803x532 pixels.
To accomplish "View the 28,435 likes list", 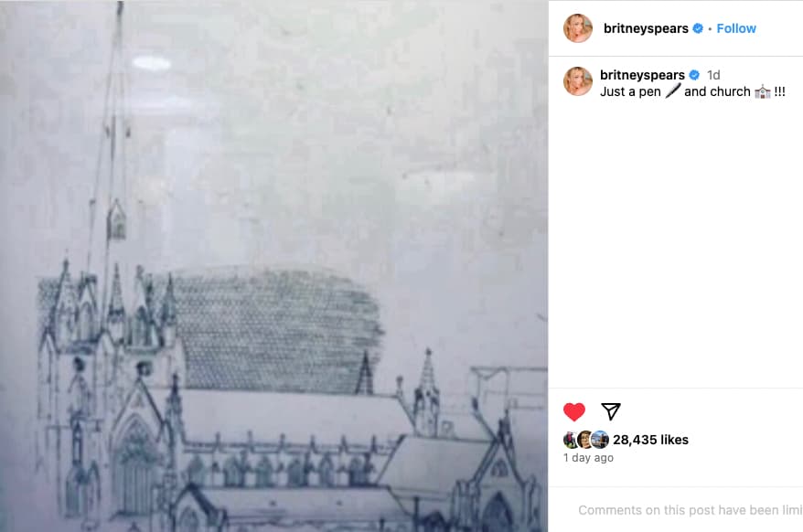I will coord(650,440).
